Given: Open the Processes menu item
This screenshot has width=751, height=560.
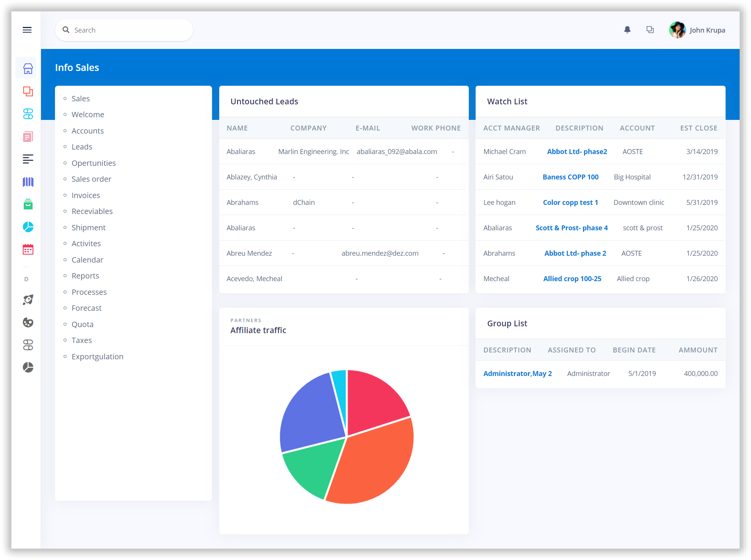Looking at the screenshot, I should click(89, 291).
